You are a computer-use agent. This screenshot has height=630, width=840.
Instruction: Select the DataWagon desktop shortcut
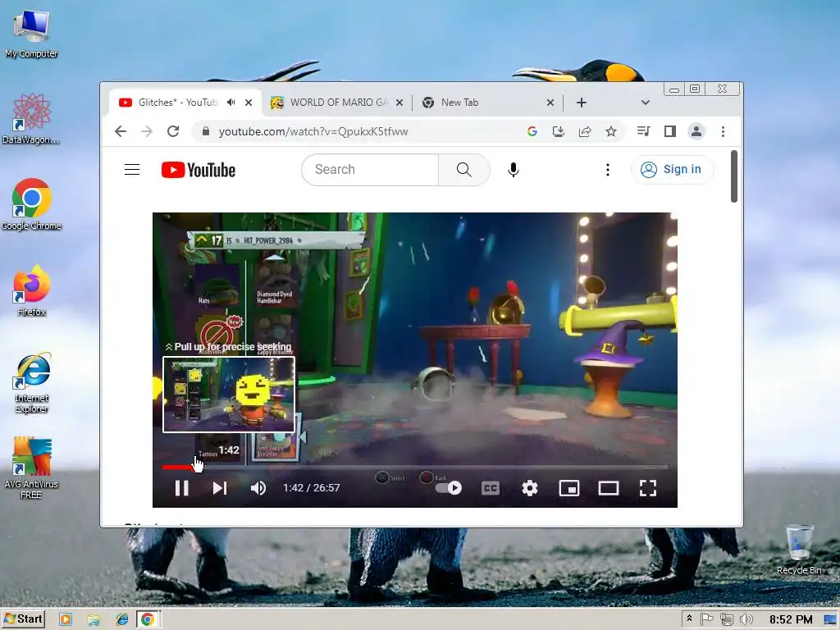click(x=31, y=118)
